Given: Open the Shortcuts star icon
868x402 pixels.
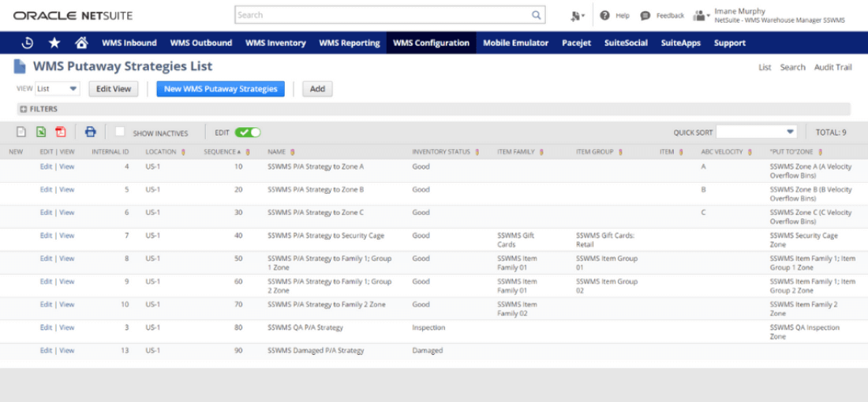Looking at the screenshot, I should 54,43.
